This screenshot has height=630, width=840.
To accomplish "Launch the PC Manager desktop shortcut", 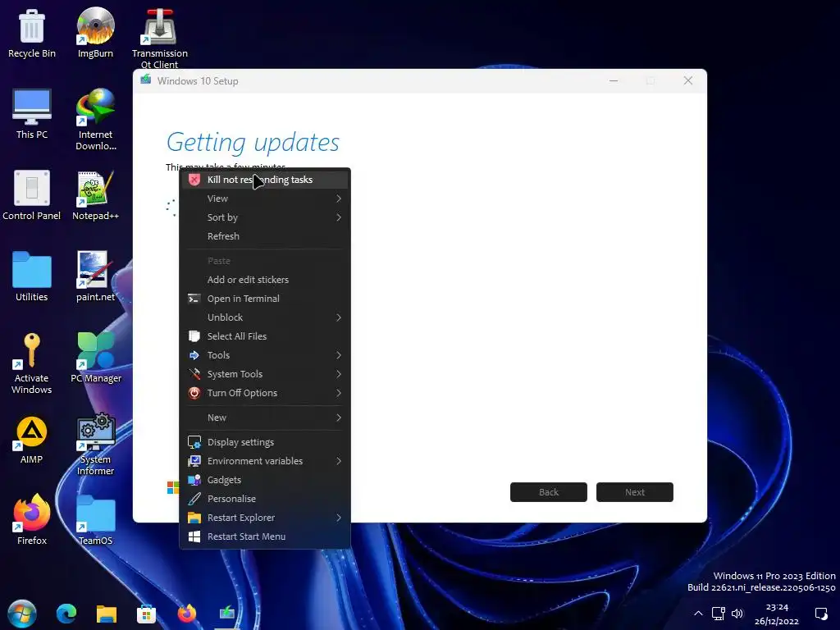I will (95, 358).
